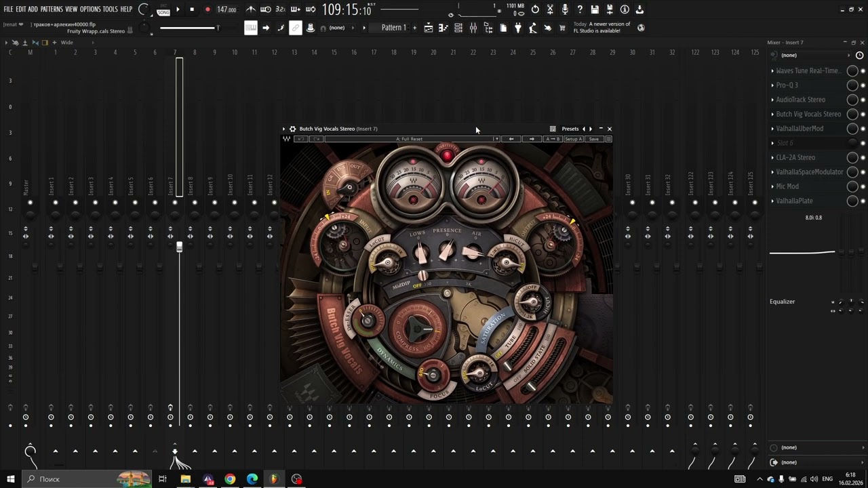Click the transport stop button
This screenshot has height=488, width=868.
point(192,9)
